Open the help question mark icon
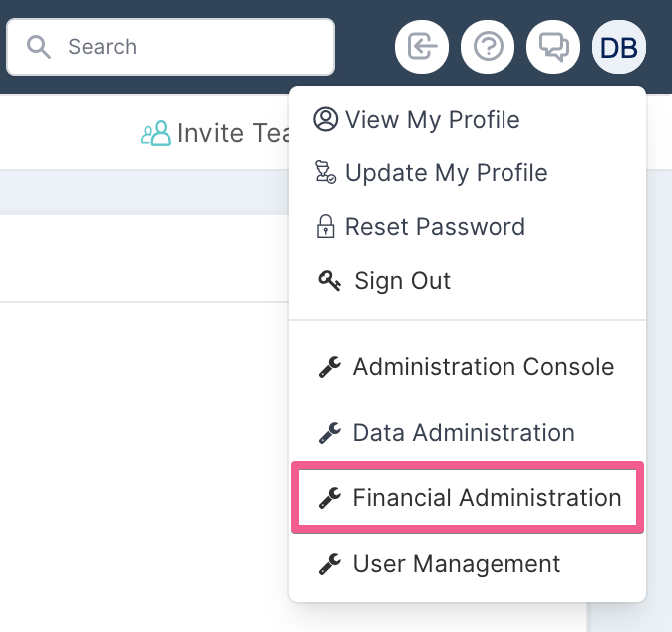Image resolution: width=672 pixels, height=632 pixels. [488, 47]
